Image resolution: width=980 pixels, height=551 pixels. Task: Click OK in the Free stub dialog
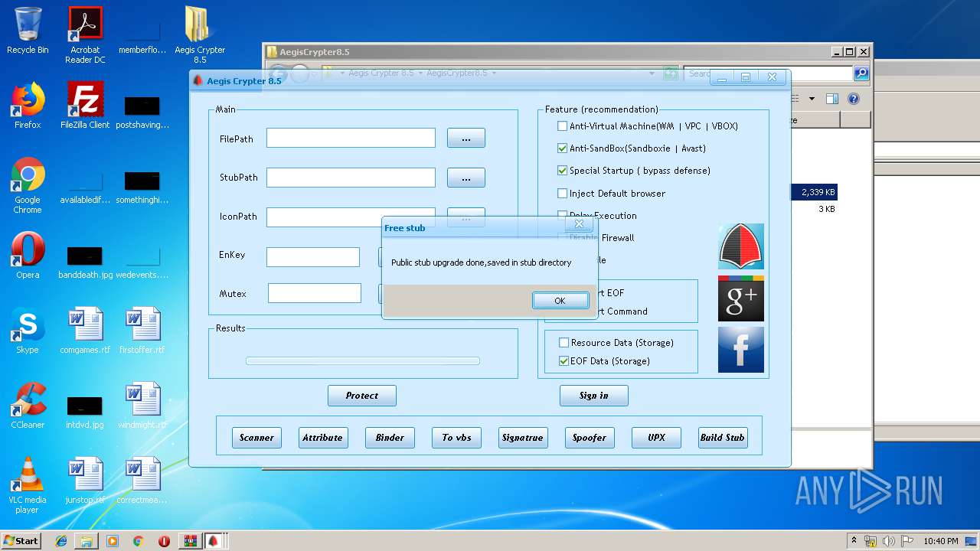[560, 301]
